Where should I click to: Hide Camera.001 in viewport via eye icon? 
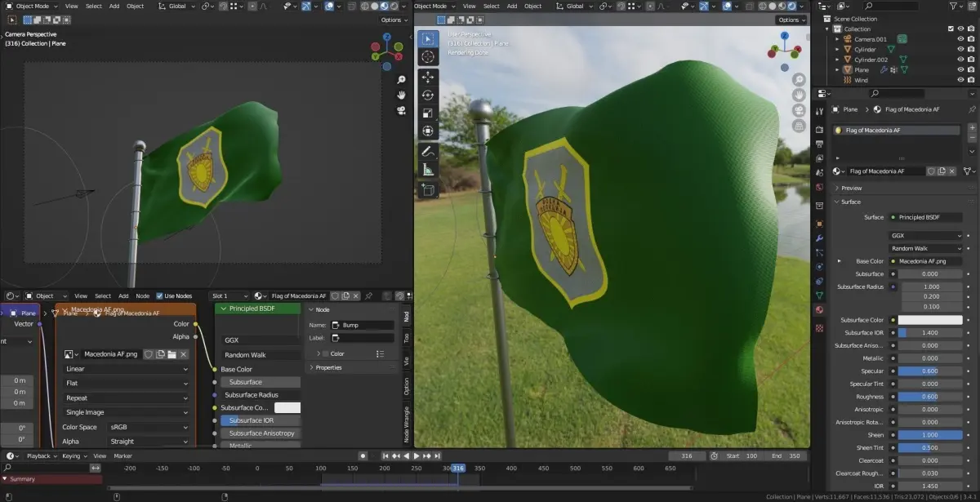tap(960, 38)
